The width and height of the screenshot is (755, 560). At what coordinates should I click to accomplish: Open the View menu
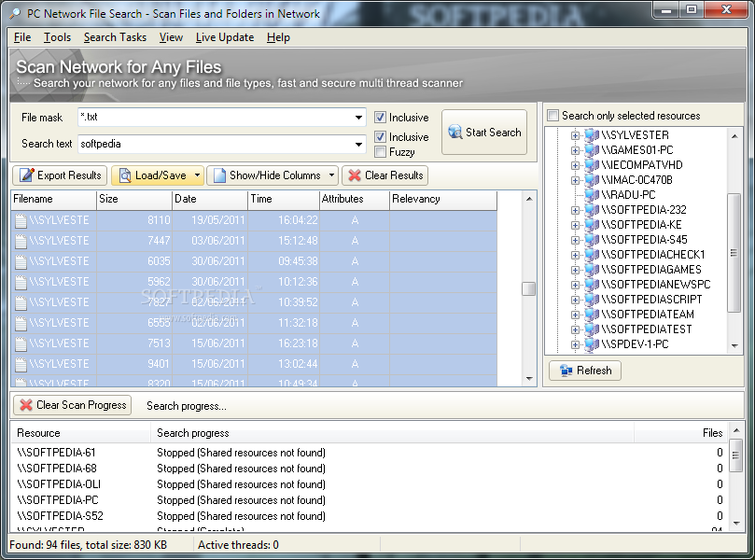point(171,37)
